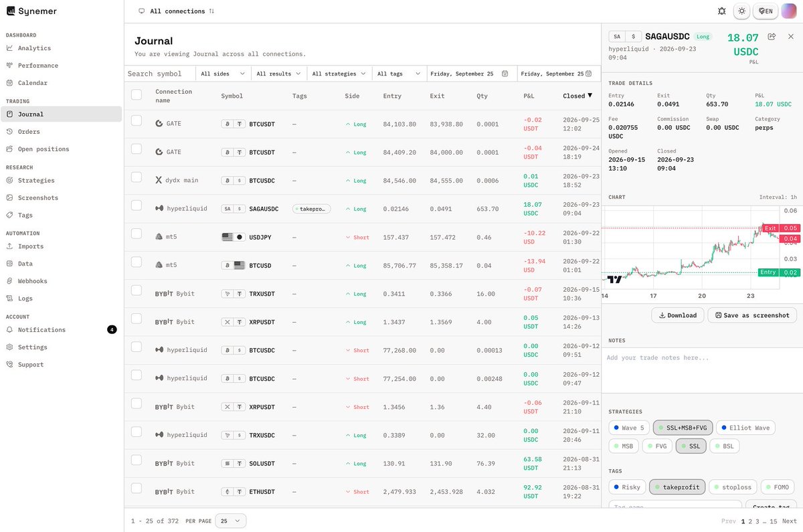The height and width of the screenshot is (532, 803).
Task: Go to Orders page
Action: point(29,132)
